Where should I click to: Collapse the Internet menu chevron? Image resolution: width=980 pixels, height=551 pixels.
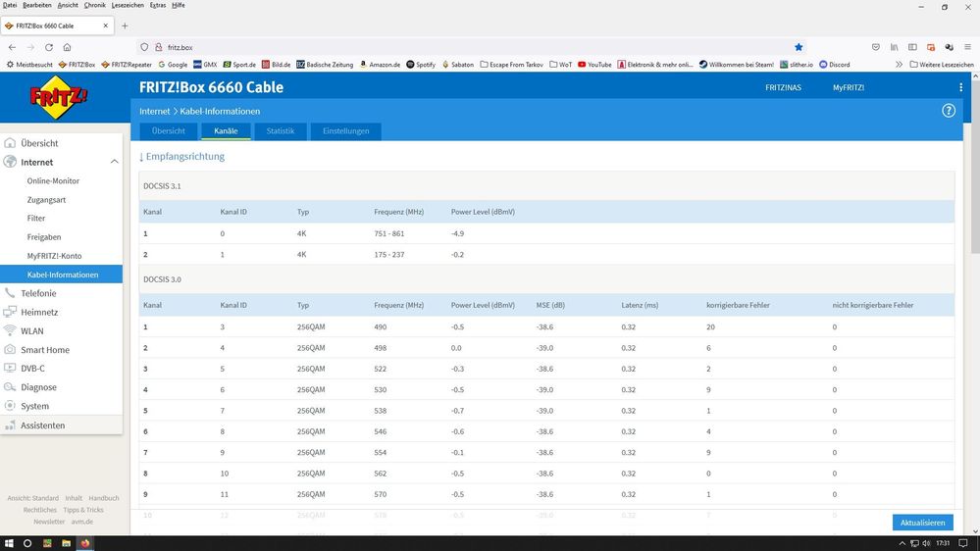tap(114, 162)
